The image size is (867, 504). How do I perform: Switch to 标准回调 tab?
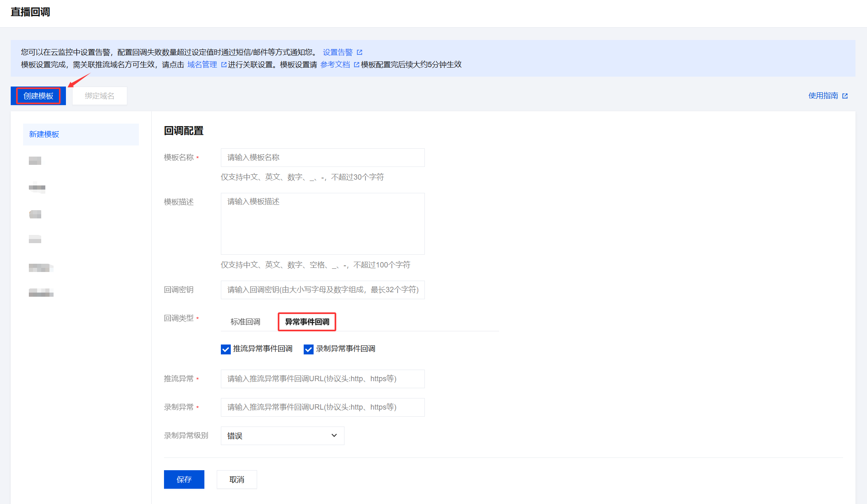point(245,322)
